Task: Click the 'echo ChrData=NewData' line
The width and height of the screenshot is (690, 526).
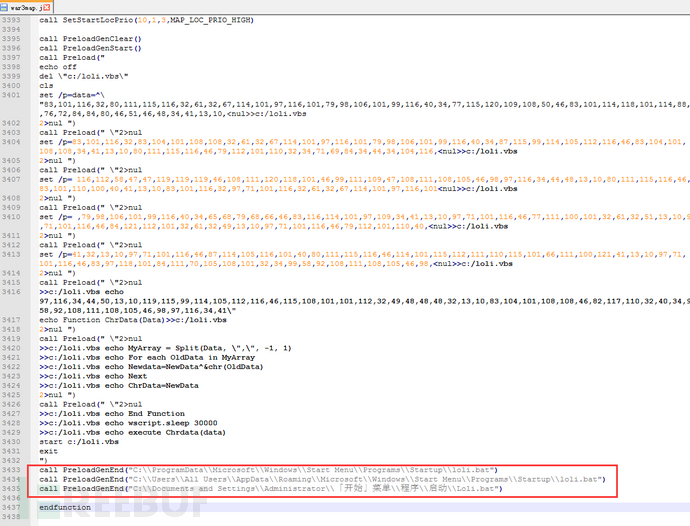Action: (x=119, y=386)
